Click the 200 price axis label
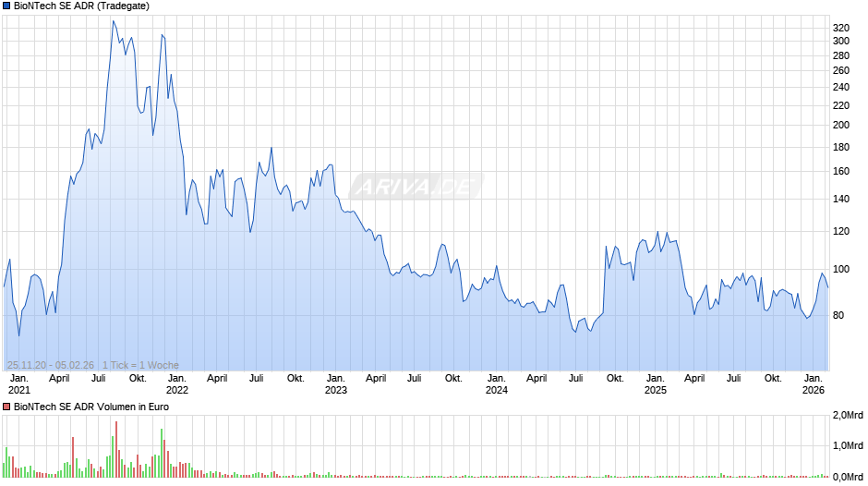868x486 pixels. (841, 126)
